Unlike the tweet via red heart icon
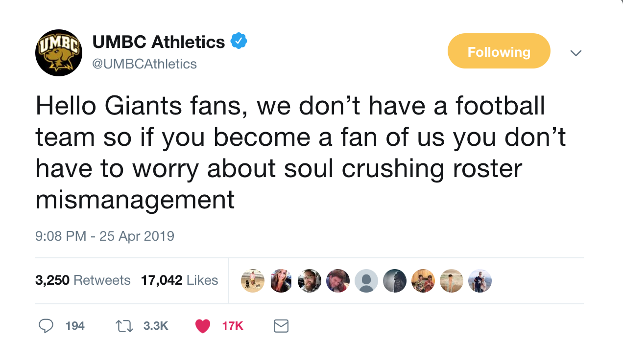 [203, 326]
